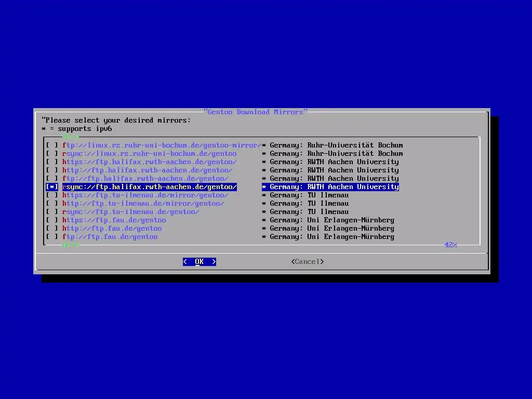
Task: Click Ruhr-Universität Bochum label on the rsync://linux row
Action: point(355,154)
